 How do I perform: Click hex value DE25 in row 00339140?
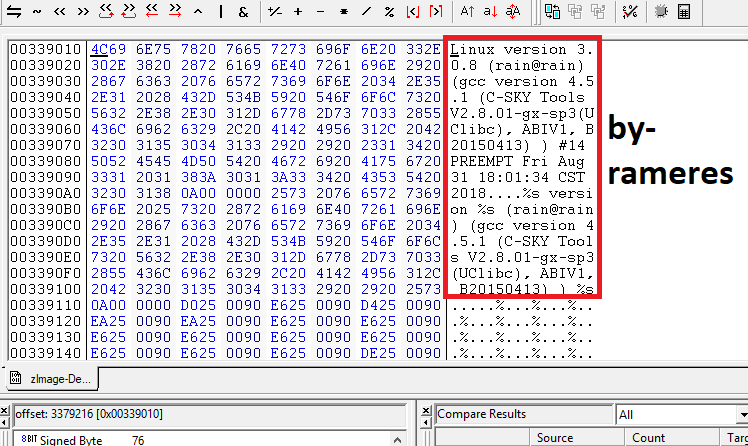click(x=378, y=353)
